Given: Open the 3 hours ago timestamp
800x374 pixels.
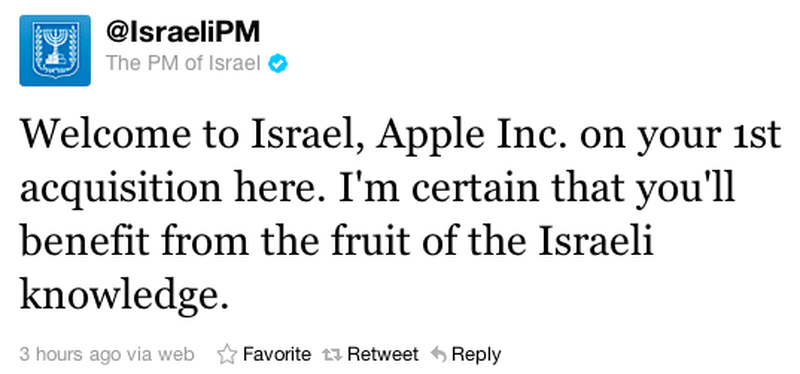Looking at the screenshot, I should point(70,355).
